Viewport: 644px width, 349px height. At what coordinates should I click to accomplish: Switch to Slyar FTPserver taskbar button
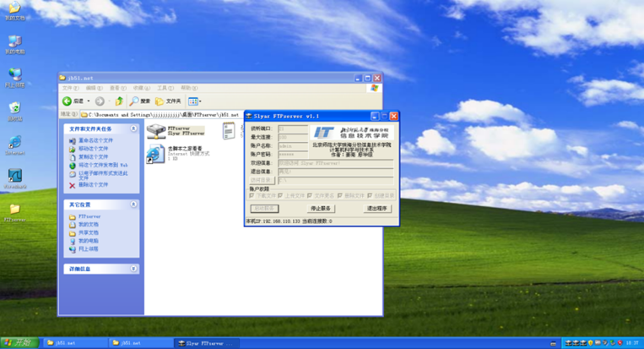coord(206,343)
